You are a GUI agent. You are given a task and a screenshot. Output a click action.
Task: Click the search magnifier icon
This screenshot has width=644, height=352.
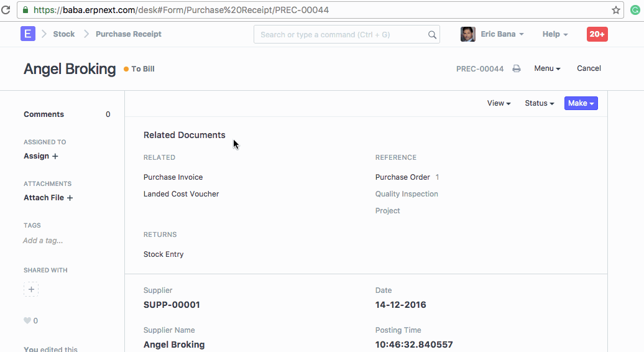tap(432, 35)
